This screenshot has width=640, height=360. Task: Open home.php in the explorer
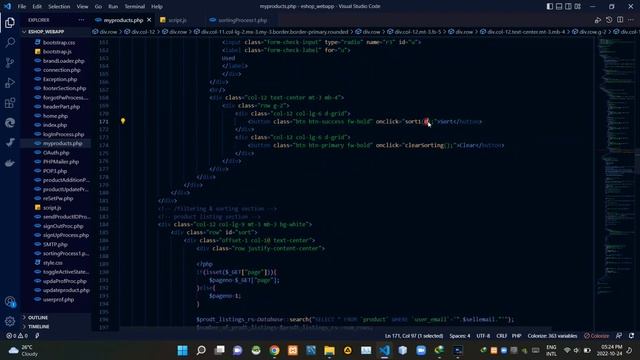point(55,116)
